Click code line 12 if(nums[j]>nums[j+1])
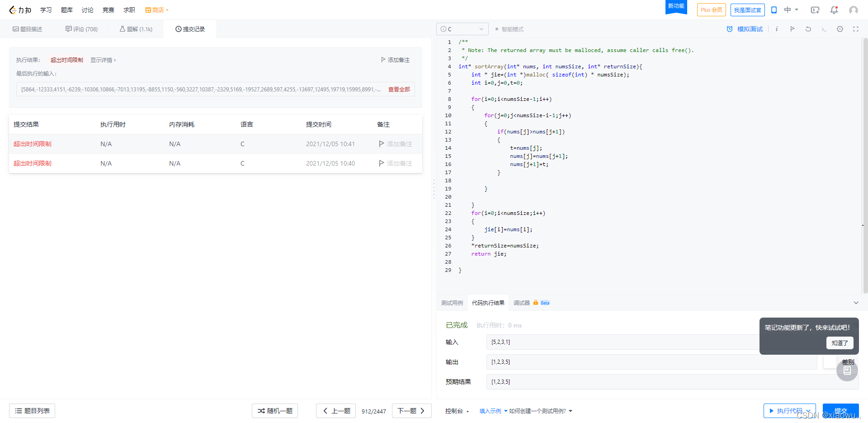 (531, 132)
